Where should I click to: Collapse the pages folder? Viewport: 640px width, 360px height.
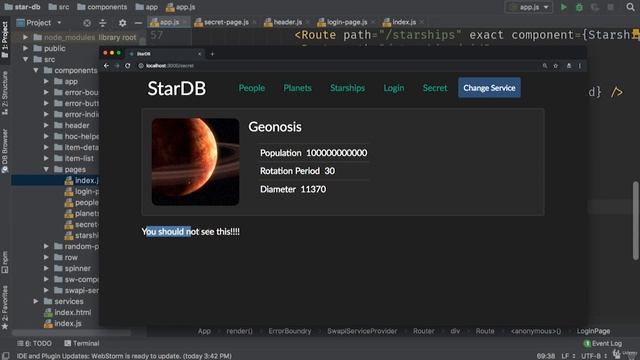tap(46, 169)
